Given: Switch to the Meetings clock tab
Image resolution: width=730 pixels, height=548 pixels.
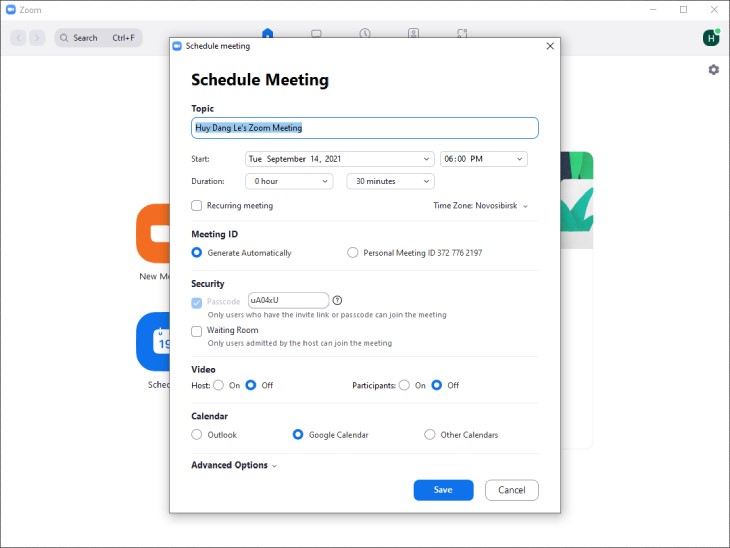Looking at the screenshot, I should point(365,33).
